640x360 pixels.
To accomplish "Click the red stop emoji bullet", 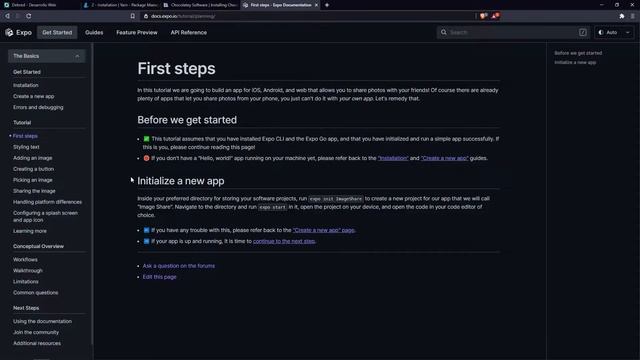I will coord(147,158).
